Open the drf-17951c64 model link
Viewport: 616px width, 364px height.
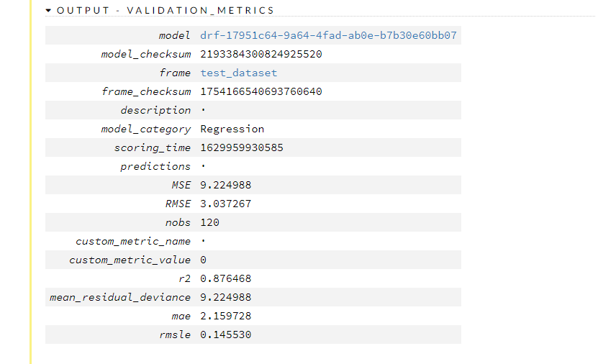(x=328, y=35)
